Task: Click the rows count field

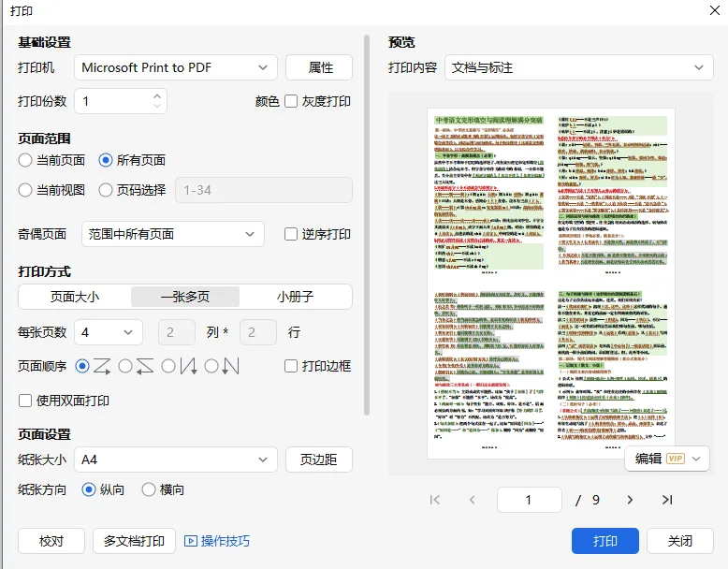Action: tap(258, 332)
